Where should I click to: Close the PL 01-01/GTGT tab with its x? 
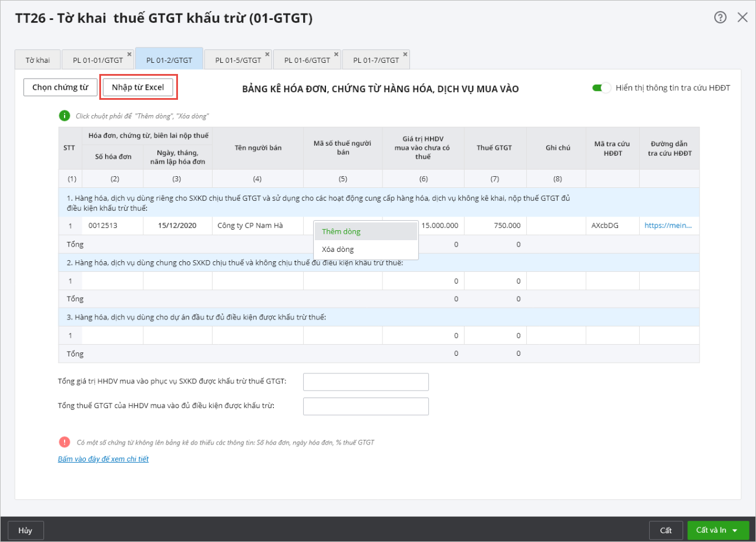coord(129,54)
